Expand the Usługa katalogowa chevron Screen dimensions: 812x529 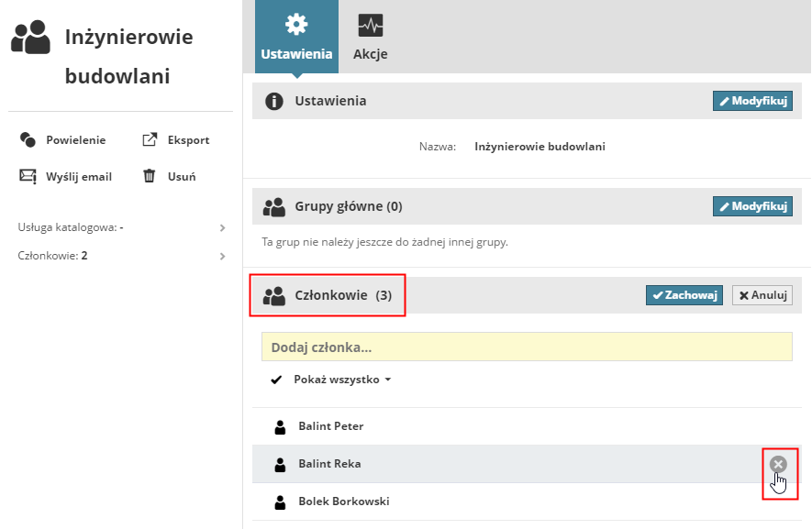pos(222,227)
